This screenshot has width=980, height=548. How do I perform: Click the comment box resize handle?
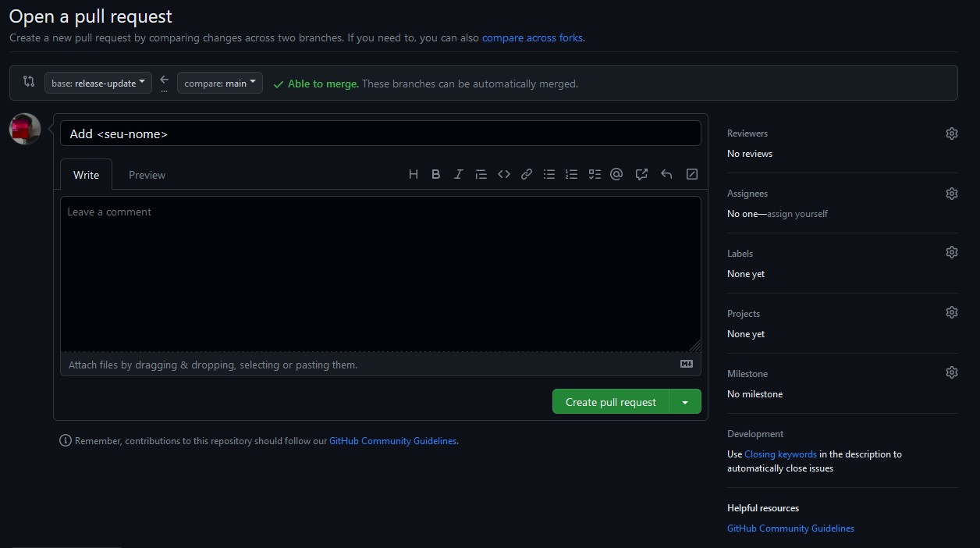click(x=695, y=346)
